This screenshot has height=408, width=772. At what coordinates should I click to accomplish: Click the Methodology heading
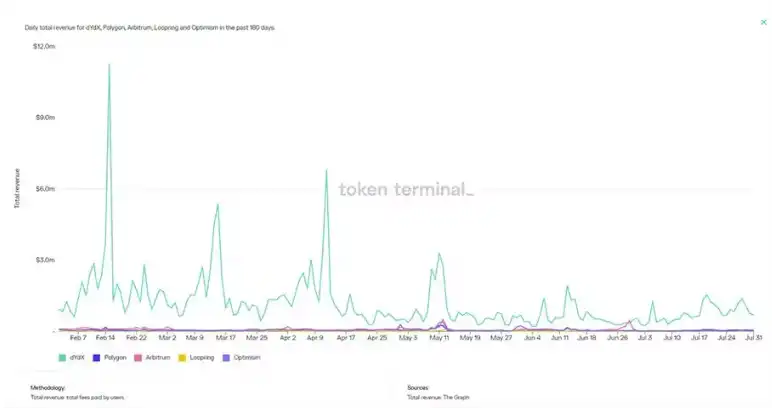point(48,388)
